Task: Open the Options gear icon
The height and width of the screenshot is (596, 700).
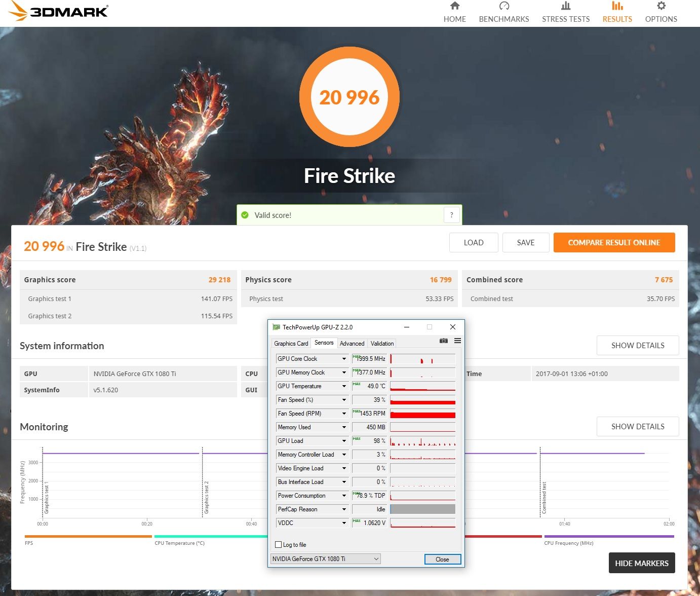Action: pyautogui.click(x=661, y=6)
